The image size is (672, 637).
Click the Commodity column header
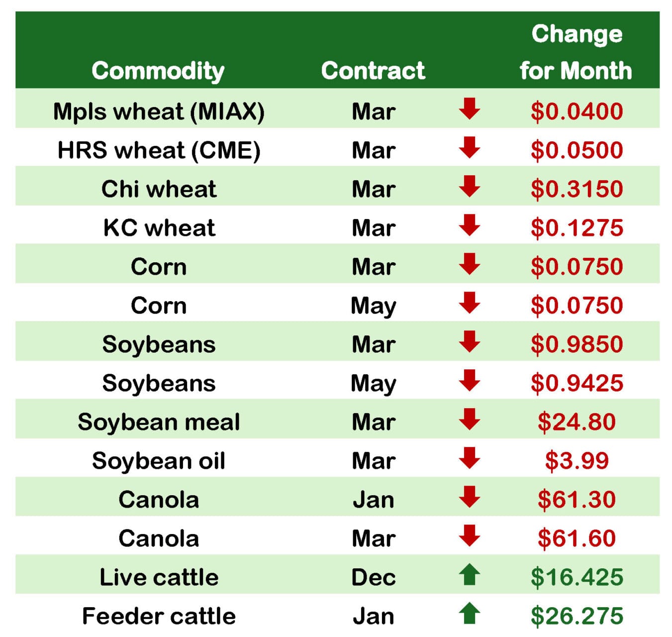click(x=158, y=71)
